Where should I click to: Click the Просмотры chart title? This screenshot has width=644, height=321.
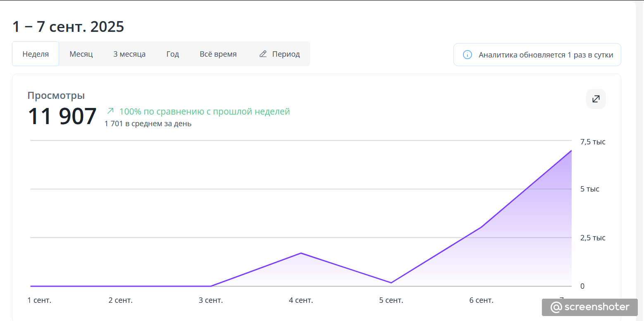coord(56,96)
